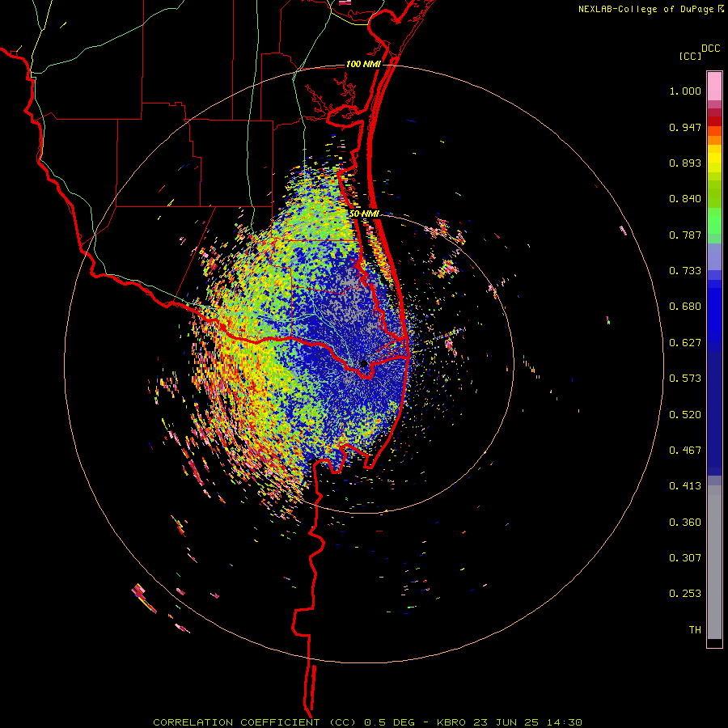The height and width of the screenshot is (728, 728).
Task: Click the 0.733 scale value
Action: pyautogui.click(x=685, y=271)
